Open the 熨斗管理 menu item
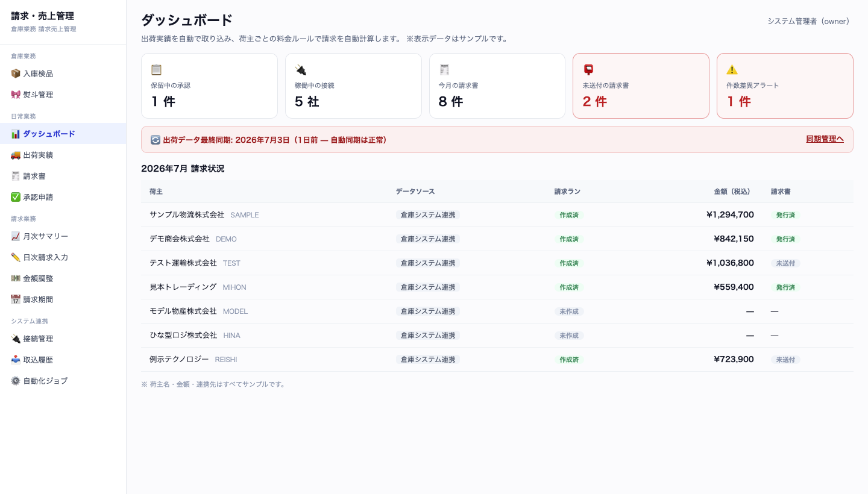868x494 pixels. [x=63, y=95]
